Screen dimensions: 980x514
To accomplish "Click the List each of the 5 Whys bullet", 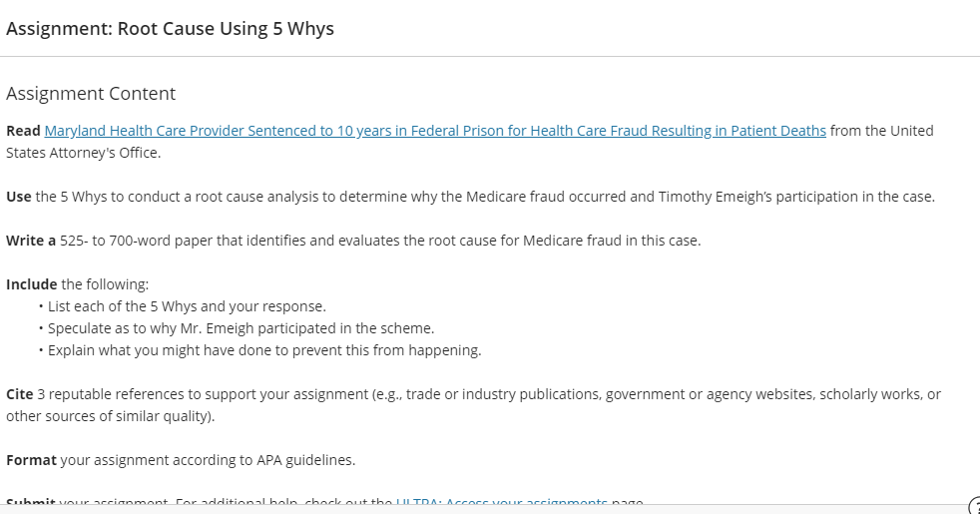I will (187, 306).
